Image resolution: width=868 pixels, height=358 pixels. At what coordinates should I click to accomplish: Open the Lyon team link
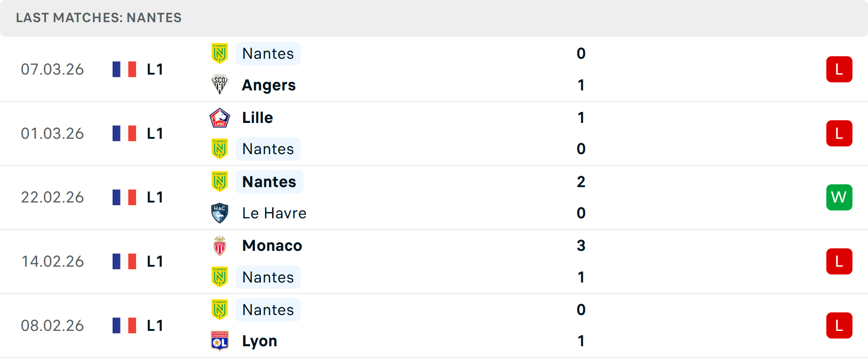click(259, 341)
